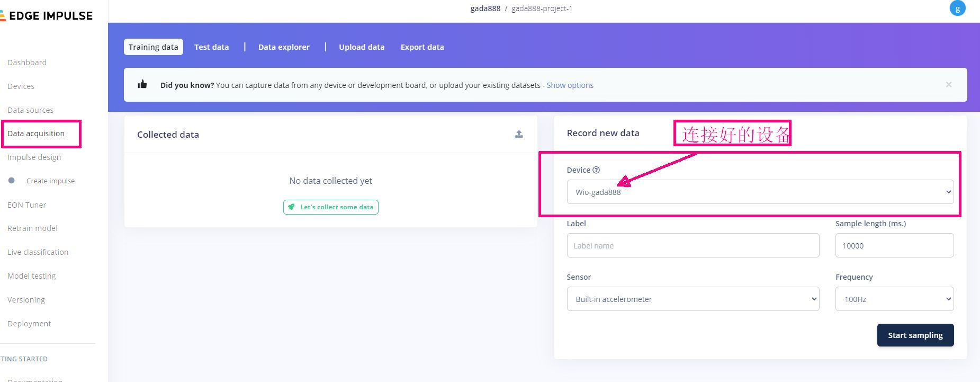
Task: Click the Start sampling button
Action: [x=915, y=335]
